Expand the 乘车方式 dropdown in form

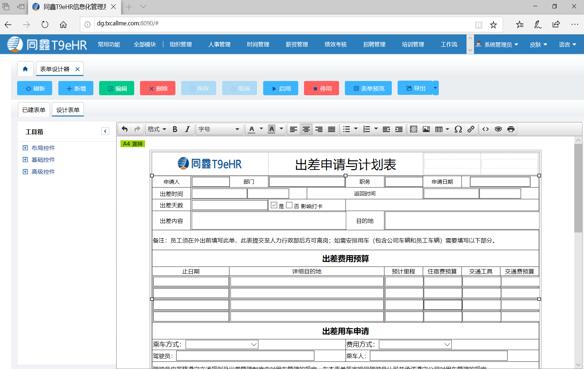coord(222,344)
